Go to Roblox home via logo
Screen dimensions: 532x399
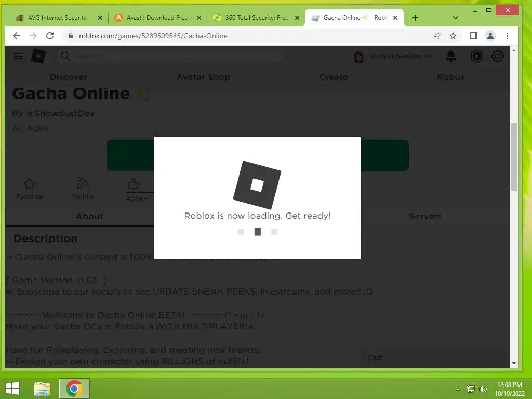pos(38,56)
